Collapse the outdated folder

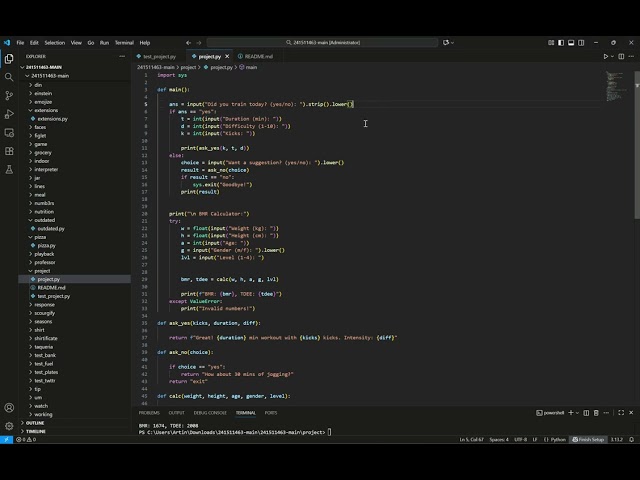pyautogui.click(x=44, y=220)
